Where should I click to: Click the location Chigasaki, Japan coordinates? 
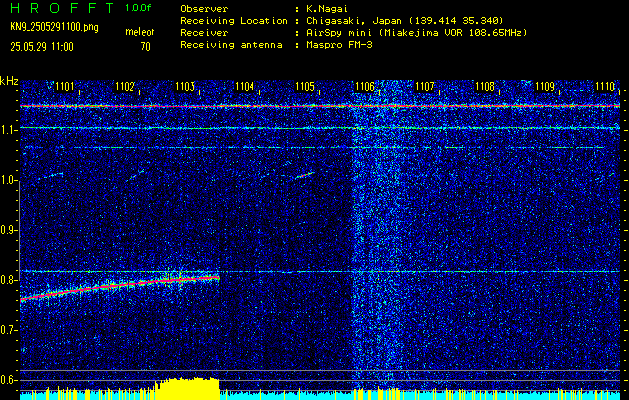(404, 21)
